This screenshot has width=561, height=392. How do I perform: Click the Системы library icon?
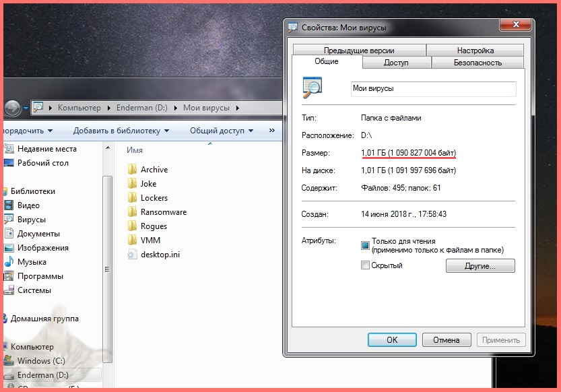[x=9, y=290]
